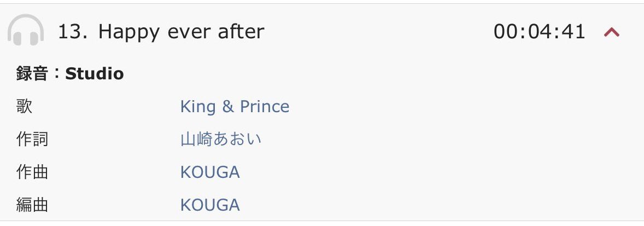Open the King & Prince artist link
Screen dimensions: 644x226
(x=235, y=107)
